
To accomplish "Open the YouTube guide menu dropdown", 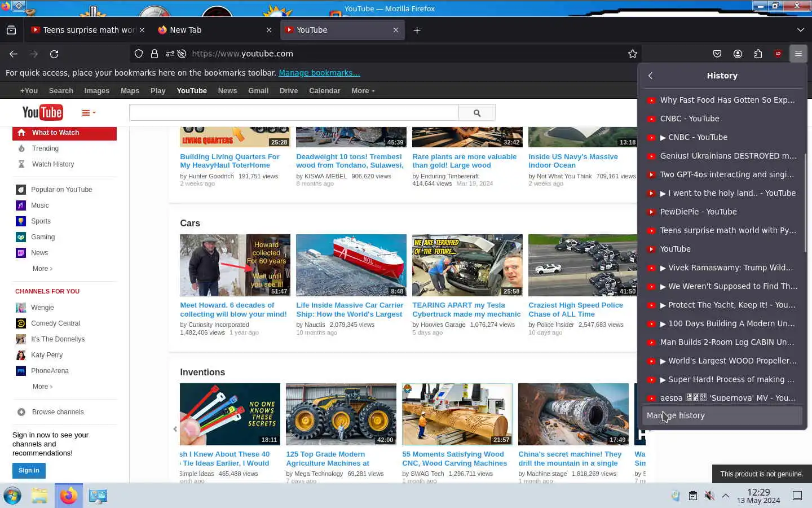I will coord(89,113).
